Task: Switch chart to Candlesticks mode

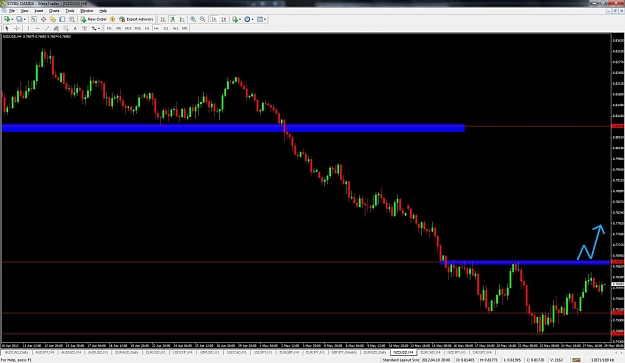Action: 173,19
